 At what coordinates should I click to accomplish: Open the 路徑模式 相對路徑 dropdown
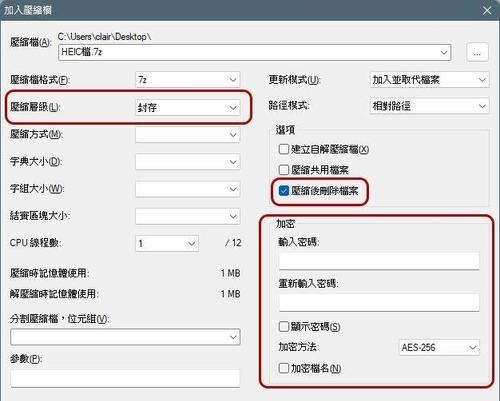[429, 106]
